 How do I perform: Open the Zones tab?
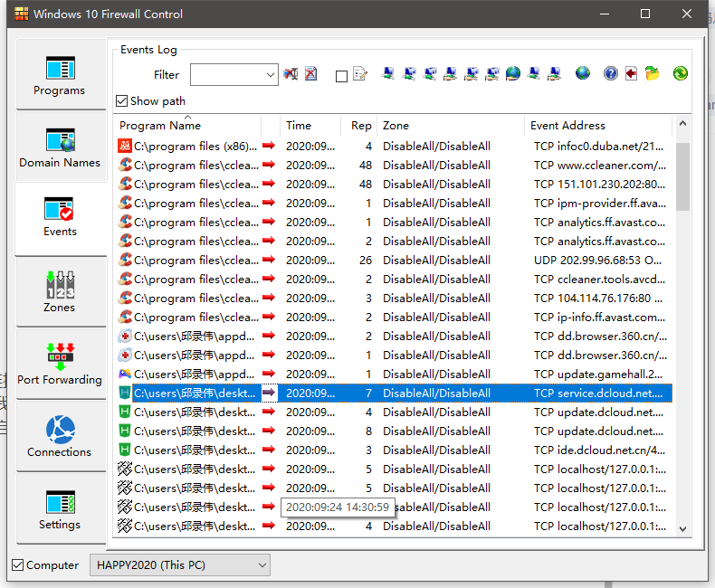click(61, 291)
